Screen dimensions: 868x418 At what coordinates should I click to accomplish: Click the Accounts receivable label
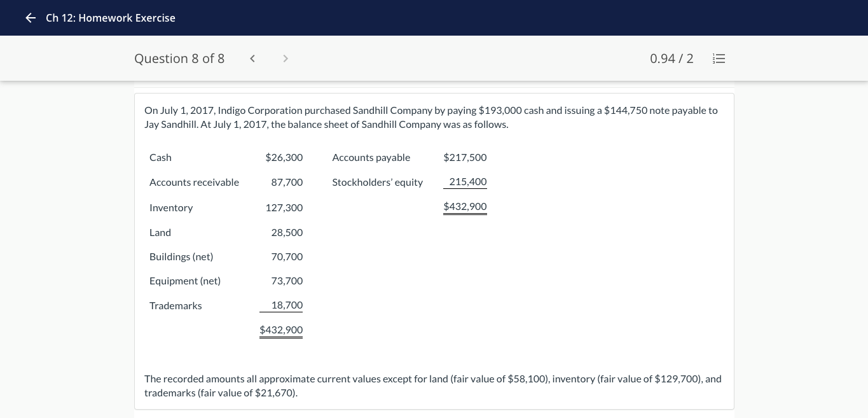point(194,182)
